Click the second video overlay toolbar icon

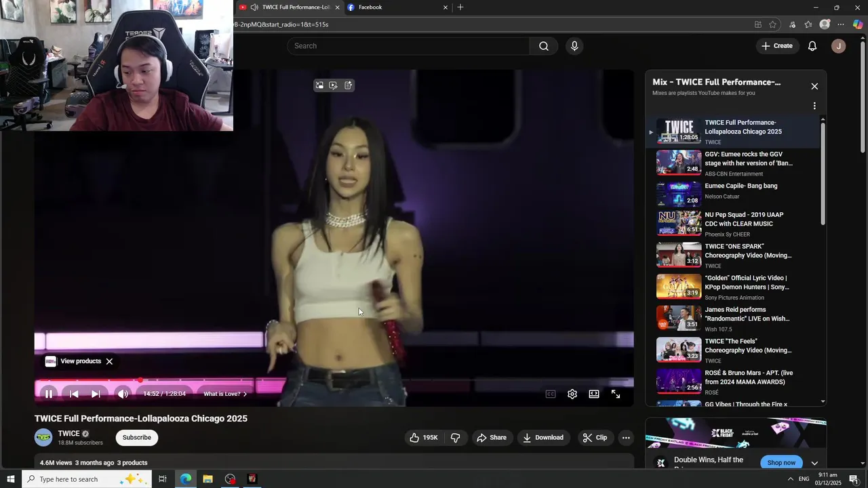(x=333, y=85)
